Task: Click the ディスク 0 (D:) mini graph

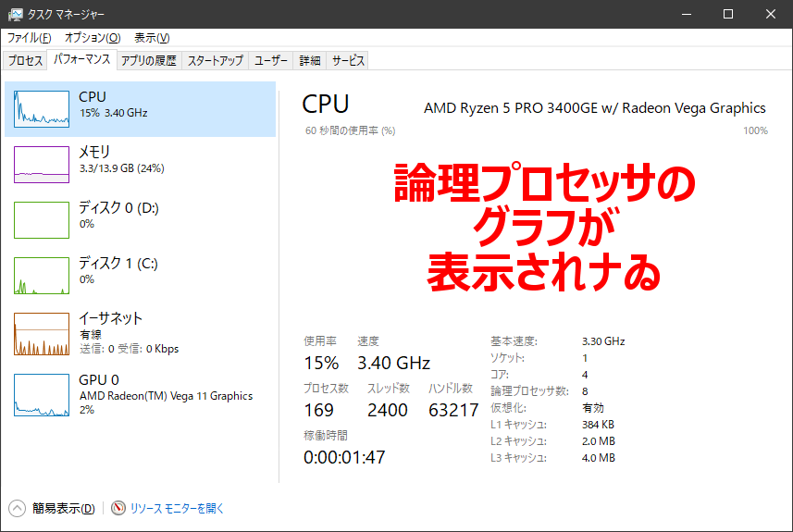Action: (x=42, y=220)
